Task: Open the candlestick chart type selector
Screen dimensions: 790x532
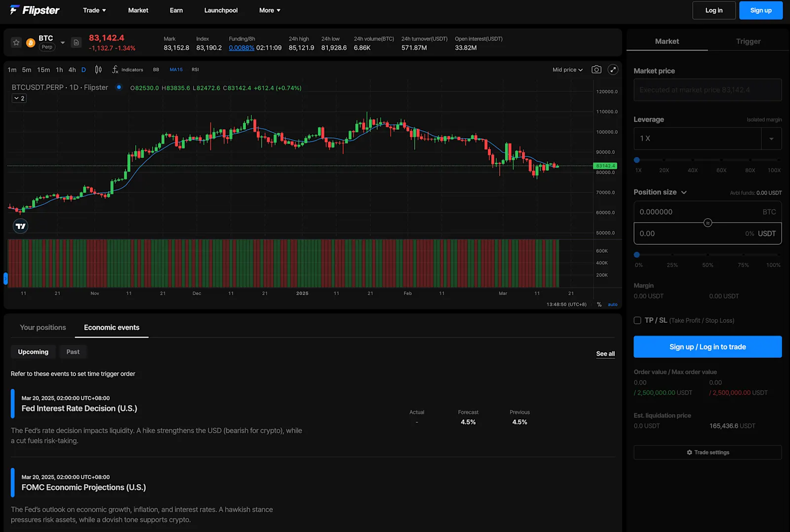Action: pos(98,70)
